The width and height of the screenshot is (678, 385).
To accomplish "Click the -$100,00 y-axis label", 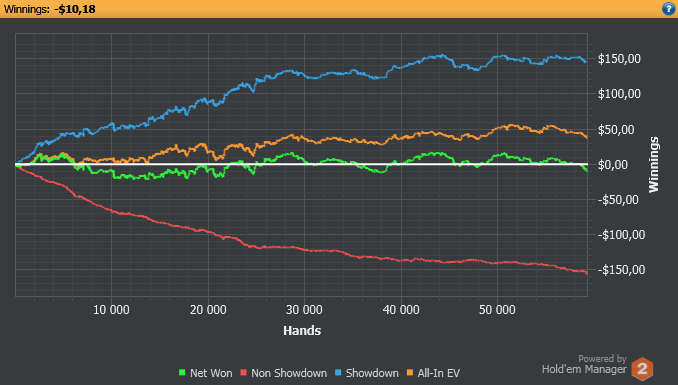I will click(621, 234).
